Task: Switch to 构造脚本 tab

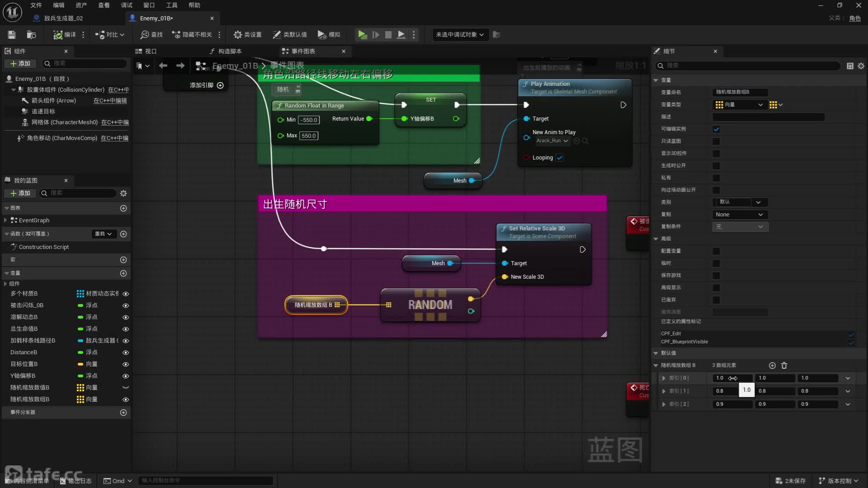Action: tap(226, 51)
